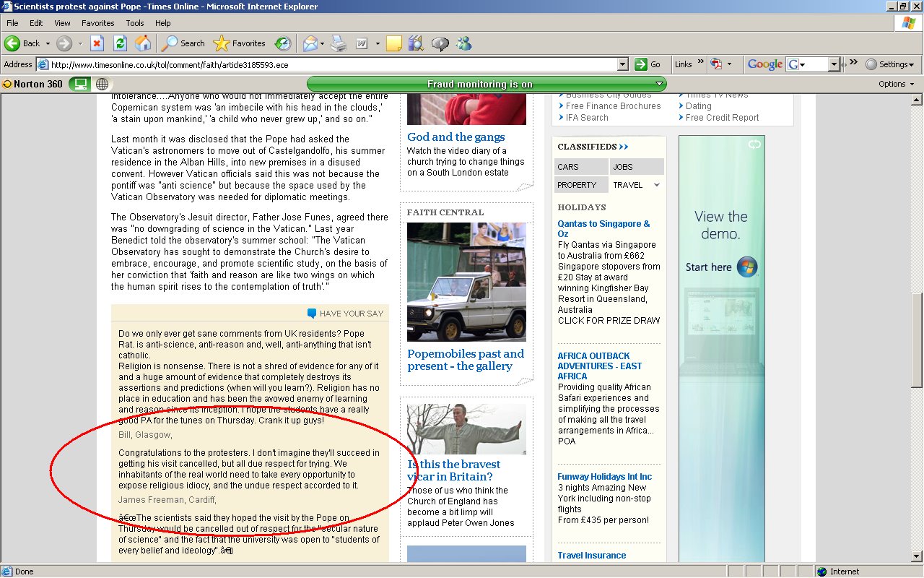924x578 pixels.
Task: Open the File menu
Action: (12, 23)
